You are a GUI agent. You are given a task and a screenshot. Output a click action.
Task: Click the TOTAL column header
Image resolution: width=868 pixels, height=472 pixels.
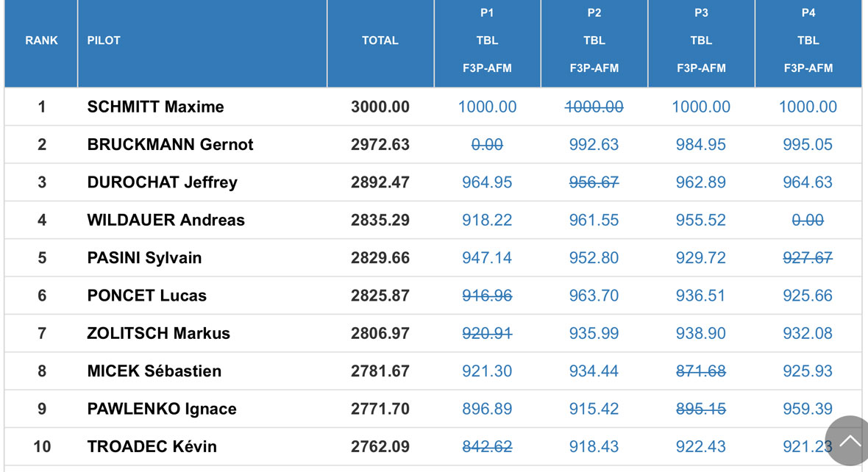coord(380,40)
